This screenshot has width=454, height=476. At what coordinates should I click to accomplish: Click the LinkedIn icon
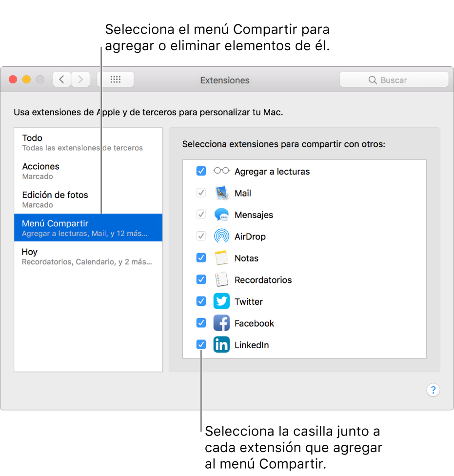[221, 344]
